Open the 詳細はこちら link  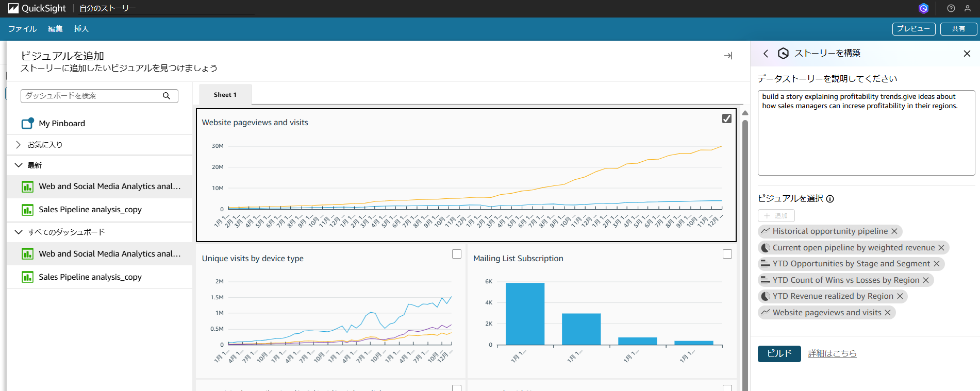832,353
